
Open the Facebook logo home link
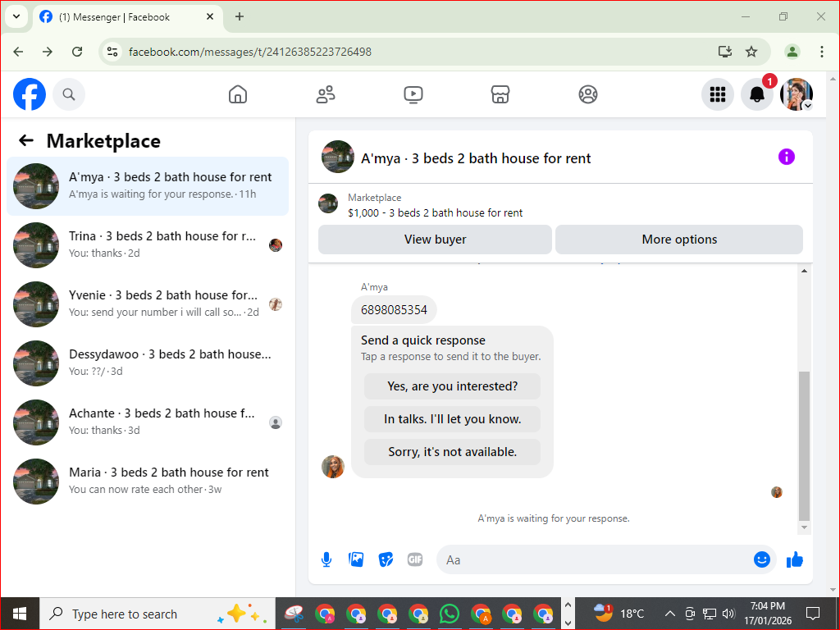[x=30, y=94]
